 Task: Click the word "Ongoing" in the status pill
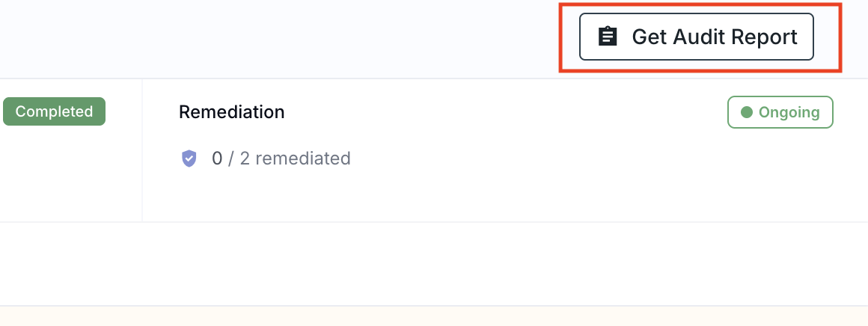(789, 113)
